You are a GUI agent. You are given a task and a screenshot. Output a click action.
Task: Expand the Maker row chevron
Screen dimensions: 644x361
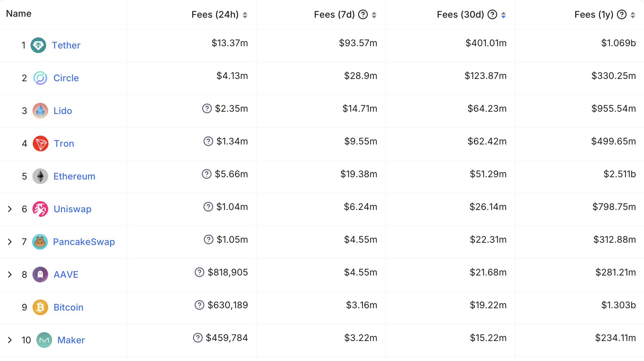click(x=10, y=340)
